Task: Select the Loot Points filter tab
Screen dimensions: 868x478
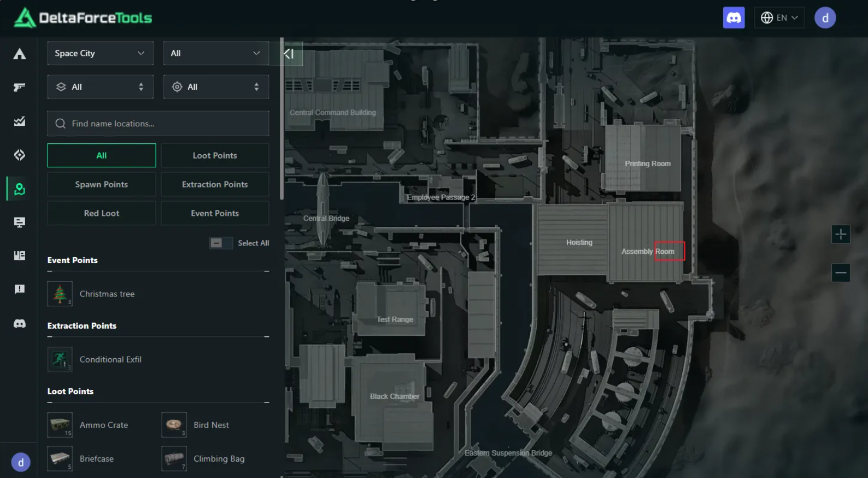Action: tap(215, 156)
